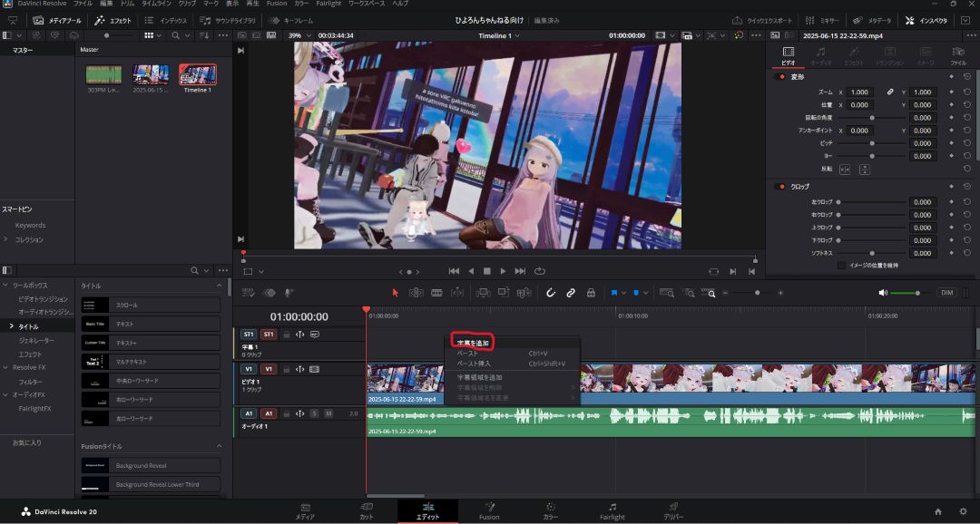Reset the 変形 transform section
Image resolution: width=980 pixels, height=524 pixels.
click(x=967, y=77)
